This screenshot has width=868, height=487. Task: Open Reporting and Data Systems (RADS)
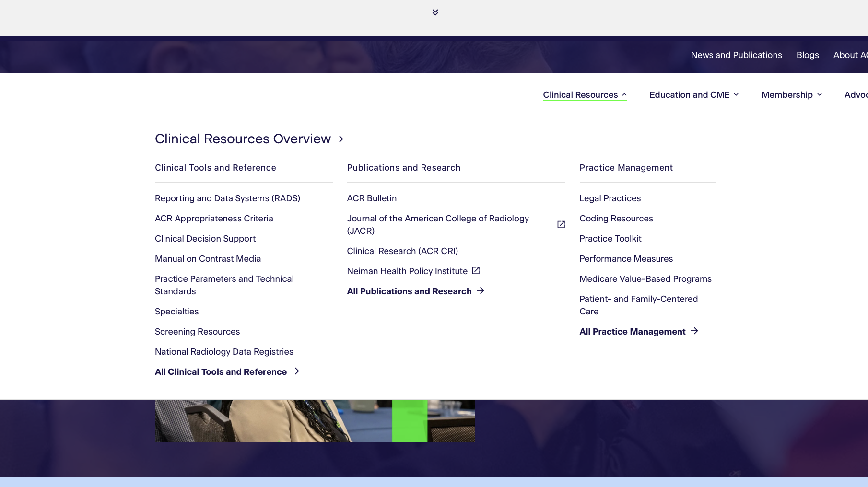click(x=227, y=198)
